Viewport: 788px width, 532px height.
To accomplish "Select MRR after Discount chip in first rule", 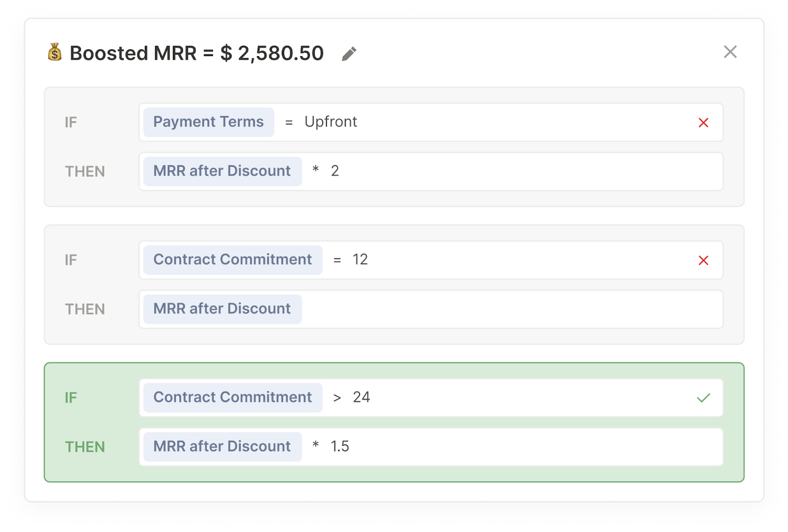I will click(x=223, y=171).
